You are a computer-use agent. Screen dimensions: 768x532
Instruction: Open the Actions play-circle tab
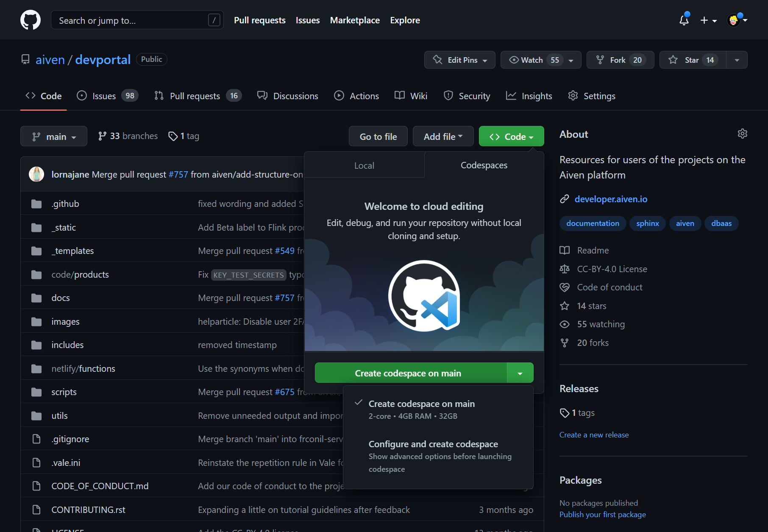(x=356, y=96)
